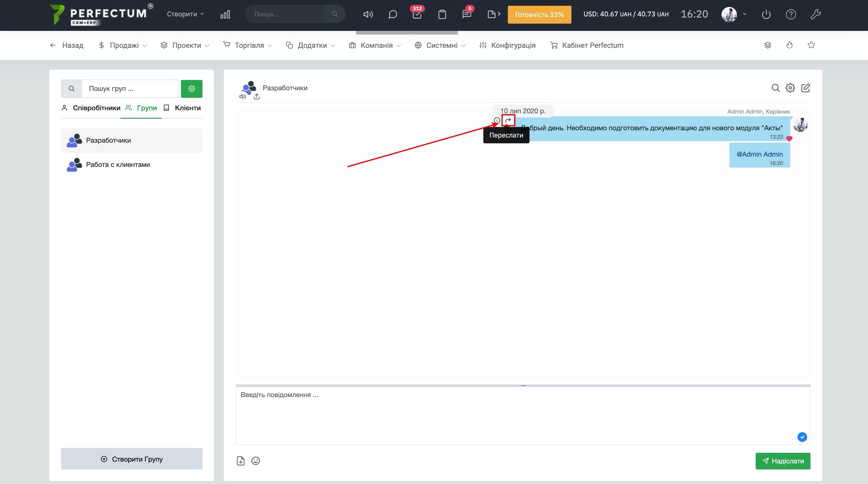Toggle the heart reaction on message
The image size is (868, 484).
pos(789,139)
